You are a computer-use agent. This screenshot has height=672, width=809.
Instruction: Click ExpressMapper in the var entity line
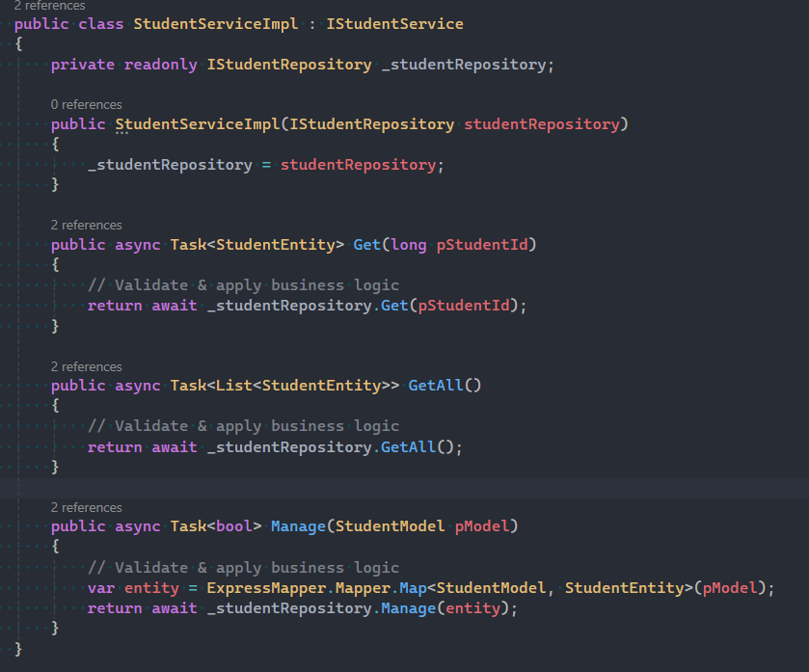click(x=266, y=588)
